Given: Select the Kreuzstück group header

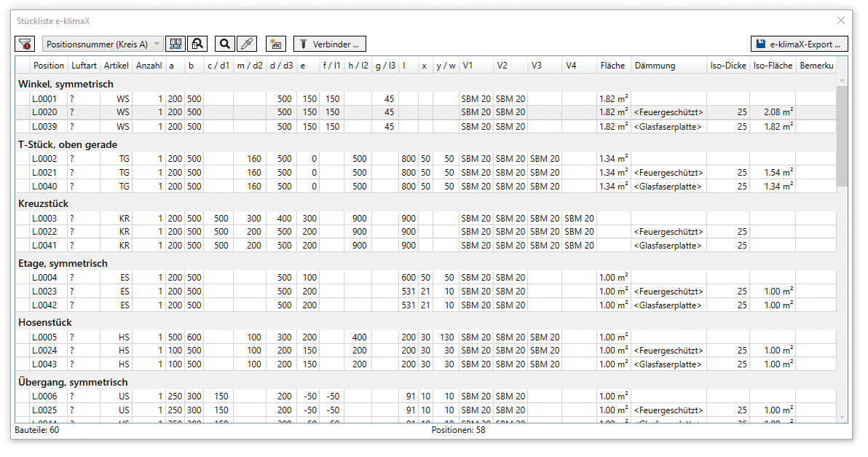Looking at the screenshot, I should tap(44, 203).
